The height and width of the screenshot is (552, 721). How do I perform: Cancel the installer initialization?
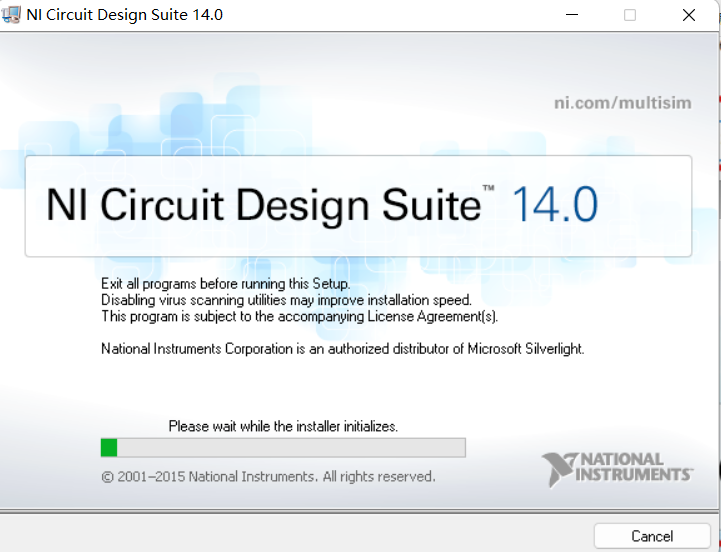click(x=652, y=536)
